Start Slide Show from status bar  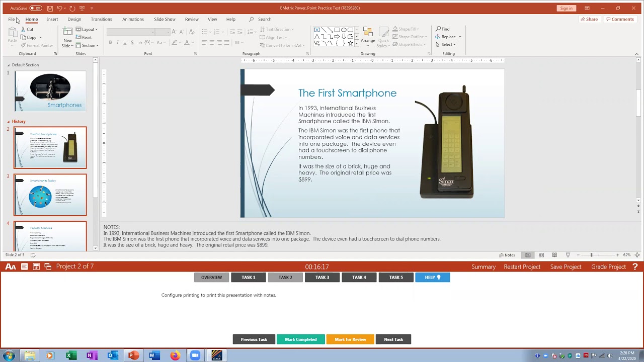point(568,255)
